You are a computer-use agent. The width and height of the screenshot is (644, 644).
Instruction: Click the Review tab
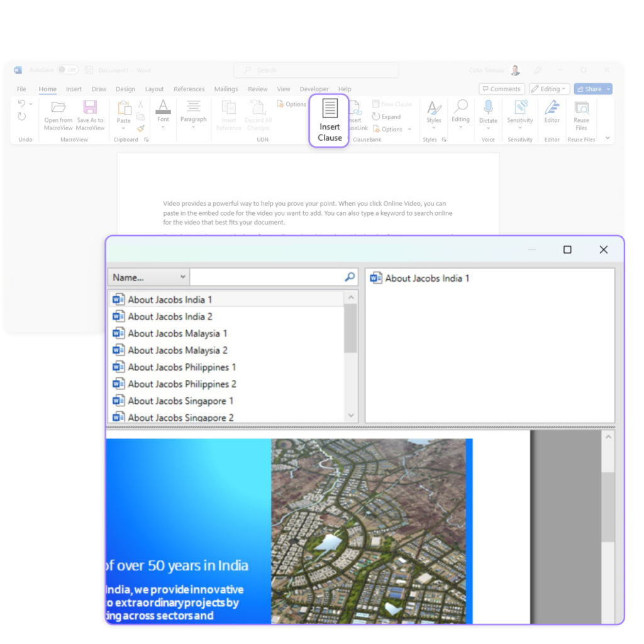(x=257, y=89)
